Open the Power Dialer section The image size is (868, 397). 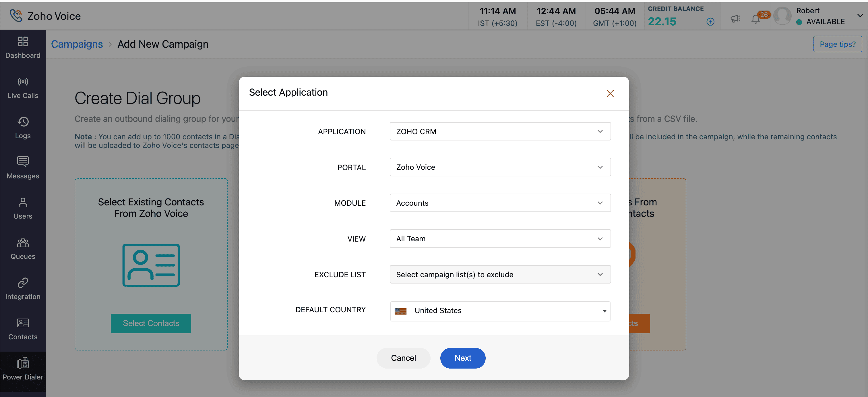pos(23,369)
